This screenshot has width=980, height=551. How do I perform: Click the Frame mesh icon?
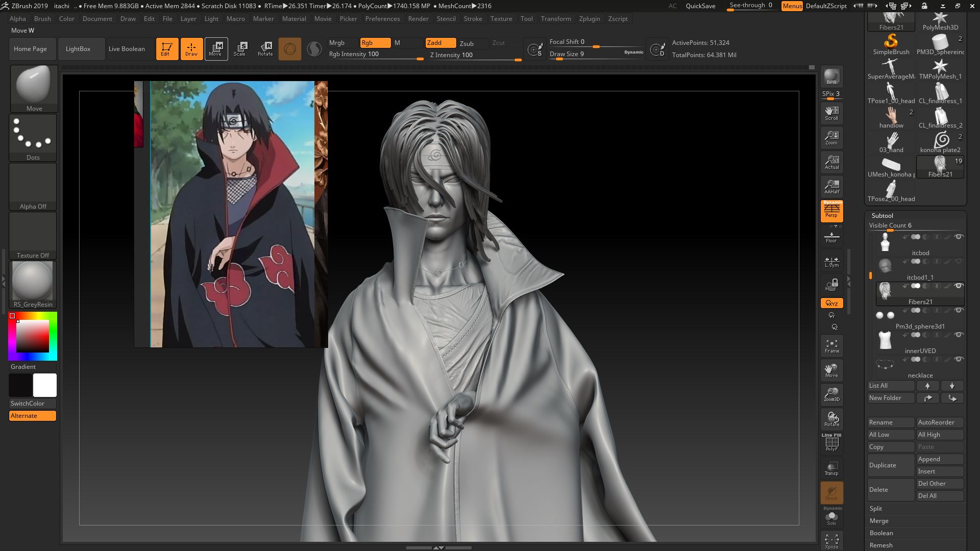831,345
